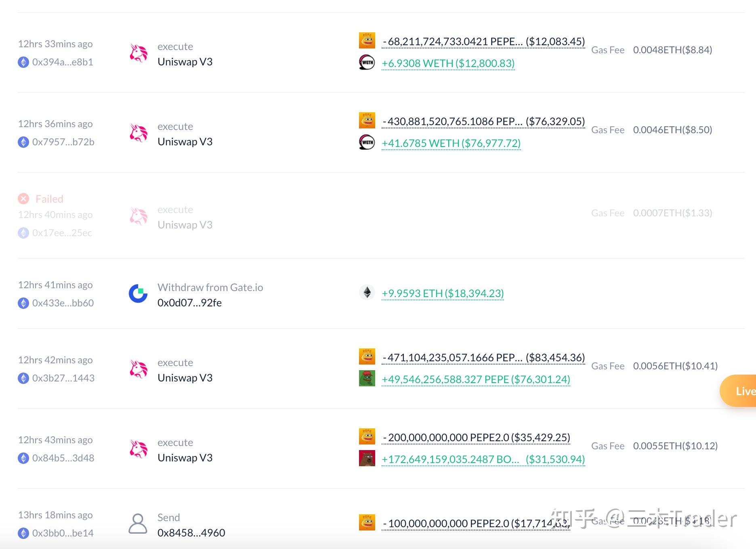Click PEPE2.0 icon next to -200,000,000,000 amount

click(x=367, y=436)
